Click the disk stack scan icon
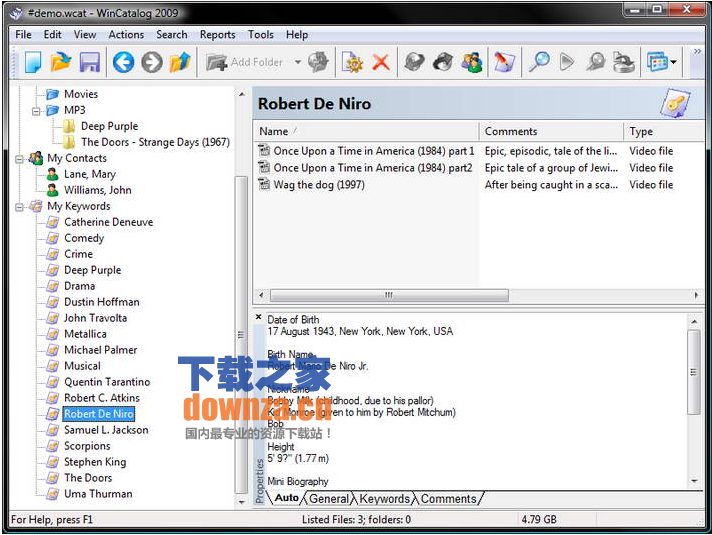Screen dimensions: 712x535 point(623,62)
